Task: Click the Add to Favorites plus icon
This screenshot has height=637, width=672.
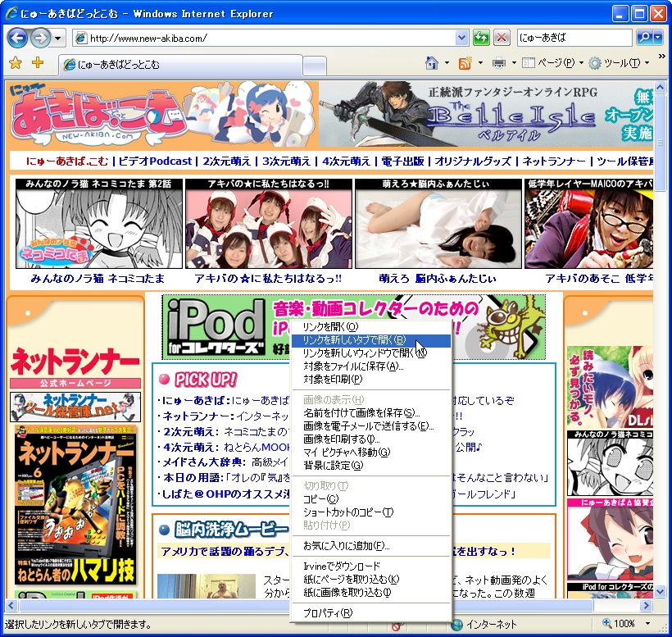Action: coord(38,63)
